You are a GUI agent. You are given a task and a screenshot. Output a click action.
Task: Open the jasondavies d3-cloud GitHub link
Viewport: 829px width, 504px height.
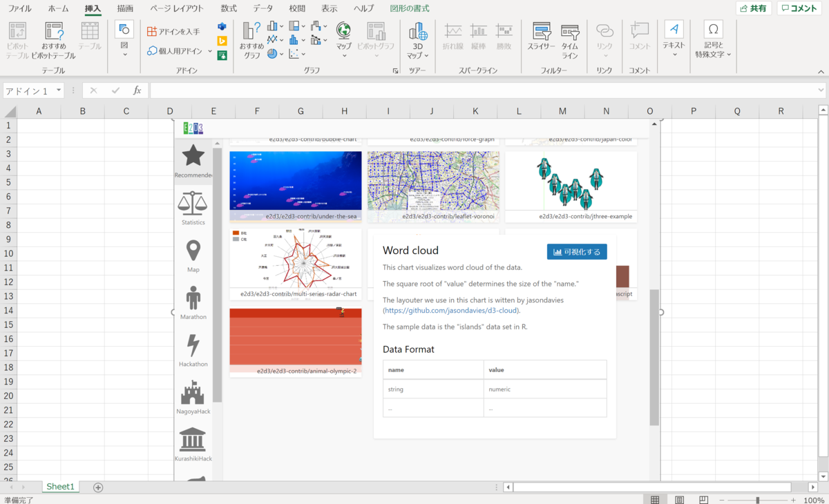coord(449,310)
